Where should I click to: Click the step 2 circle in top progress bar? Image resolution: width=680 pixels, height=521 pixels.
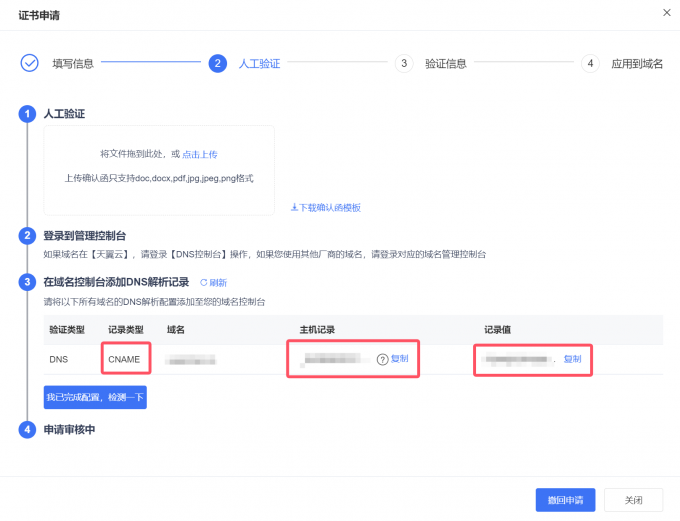[217, 63]
